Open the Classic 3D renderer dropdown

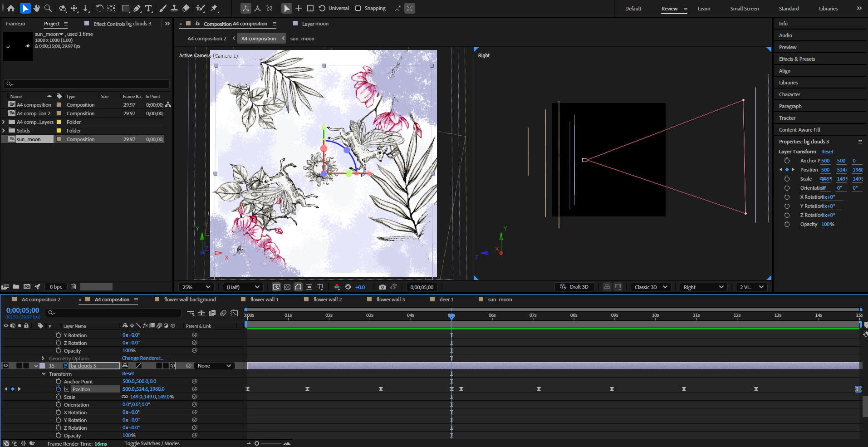pos(651,287)
